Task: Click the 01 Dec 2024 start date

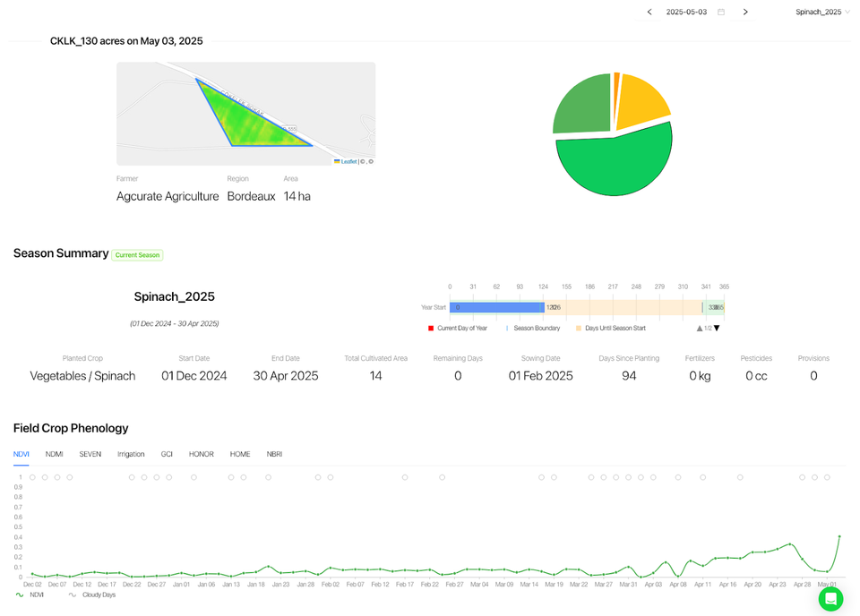Action: [194, 376]
